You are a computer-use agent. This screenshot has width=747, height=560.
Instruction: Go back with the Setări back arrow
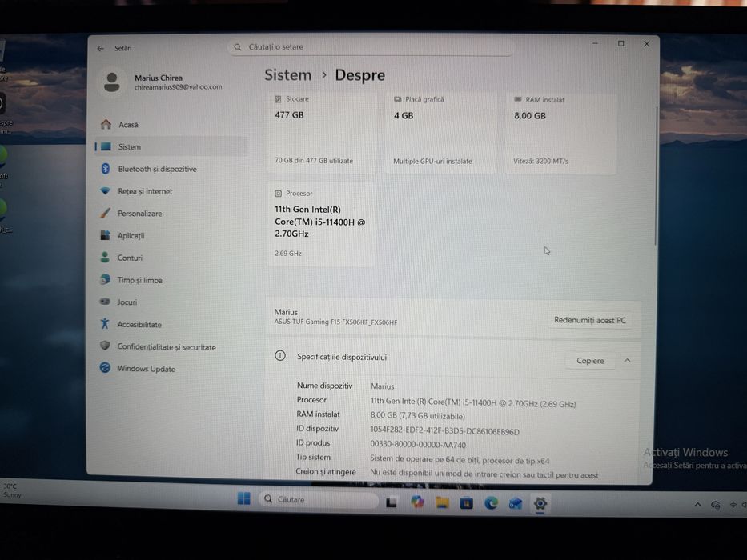[x=101, y=49]
